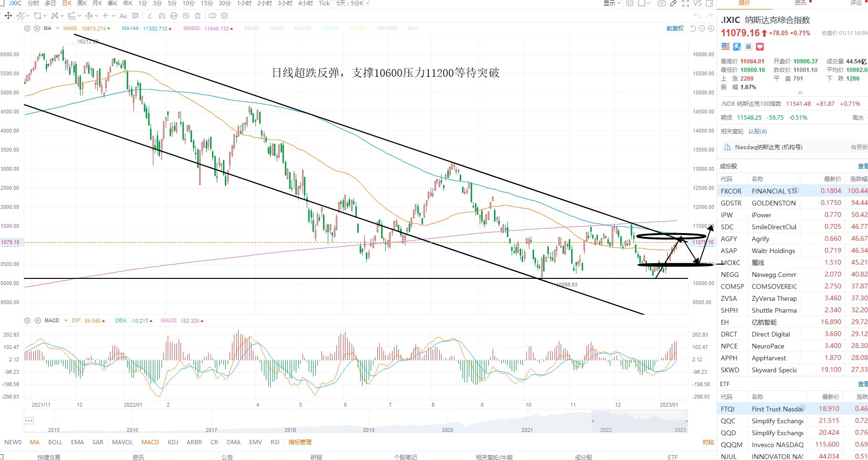This screenshot has width=868, height=460.
Task: Select the magnet snap drawing tool
Action: (x=161, y=16)
